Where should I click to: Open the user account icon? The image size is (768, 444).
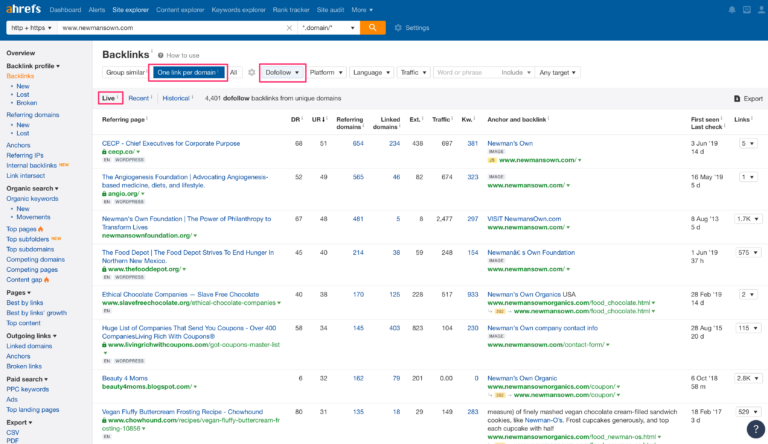click(x=761, y=10)
